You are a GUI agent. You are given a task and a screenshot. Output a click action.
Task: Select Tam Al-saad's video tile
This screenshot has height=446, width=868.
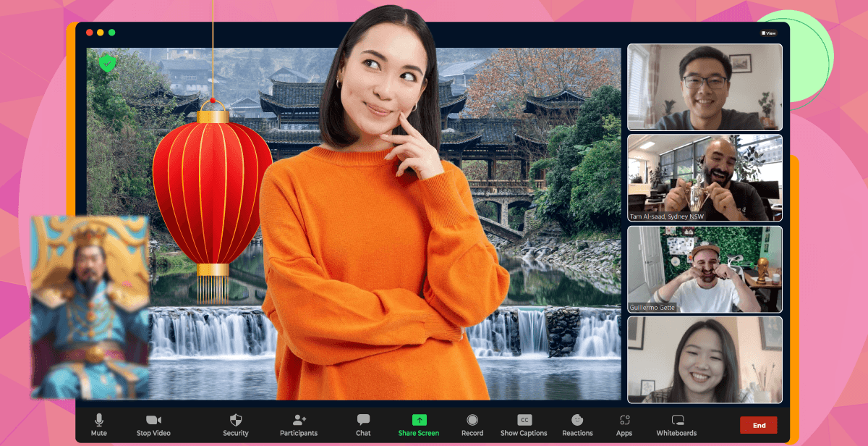pyautogui.click(x=705, y=177)
